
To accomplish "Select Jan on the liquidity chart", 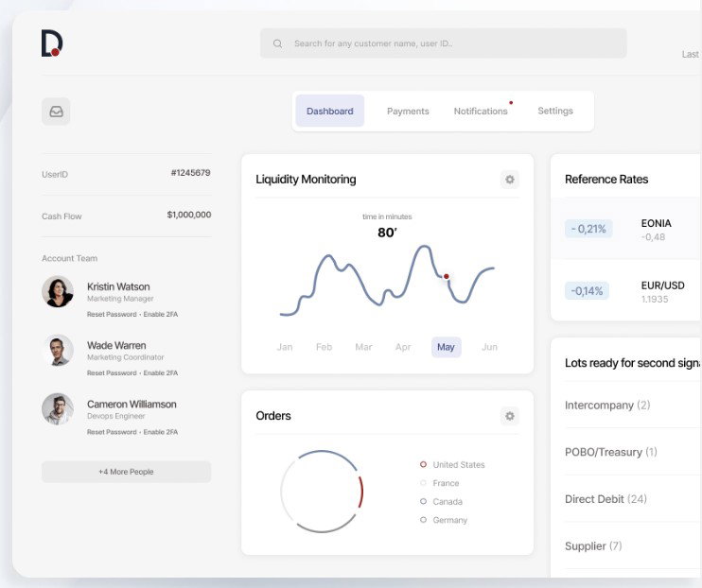I will (x=285, y=347).
